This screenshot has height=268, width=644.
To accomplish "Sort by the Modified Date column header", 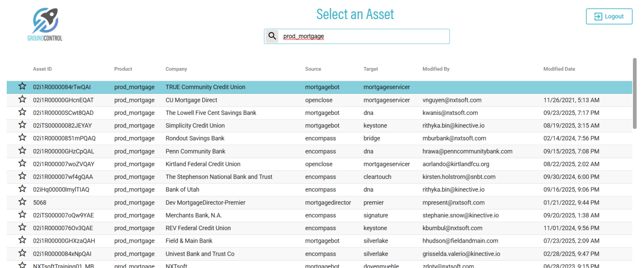I will (559, 69).
